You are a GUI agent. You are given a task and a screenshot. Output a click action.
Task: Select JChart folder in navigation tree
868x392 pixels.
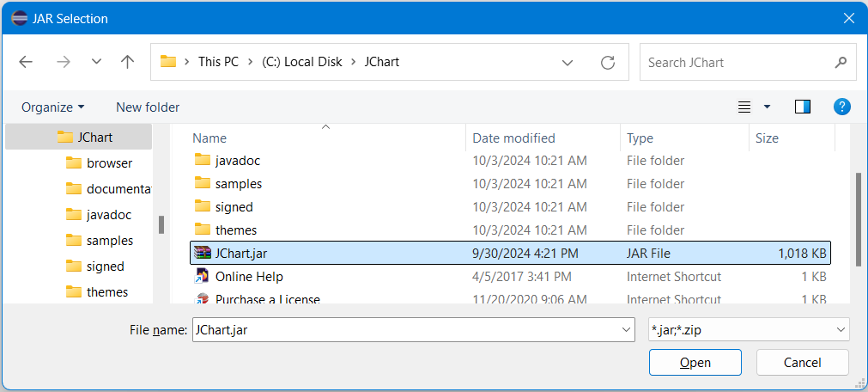pyautogui.click(x=79, y=137)
